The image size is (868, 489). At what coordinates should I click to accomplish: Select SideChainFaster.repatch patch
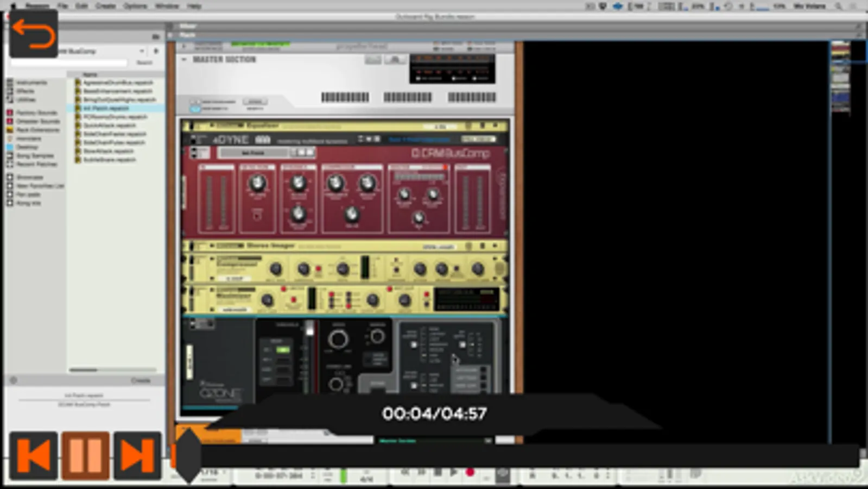click(115, 134)
